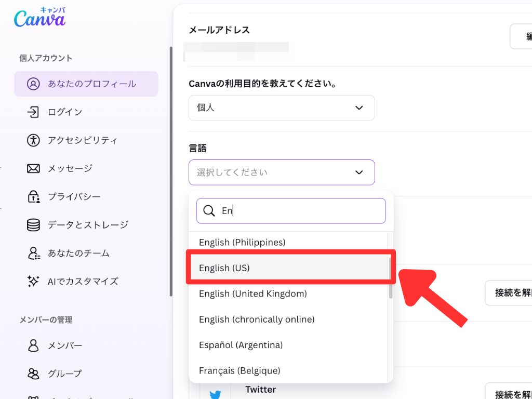Click the データとストレージ database icon
Viewport: 532px width, 399px height.
[33, 225]
